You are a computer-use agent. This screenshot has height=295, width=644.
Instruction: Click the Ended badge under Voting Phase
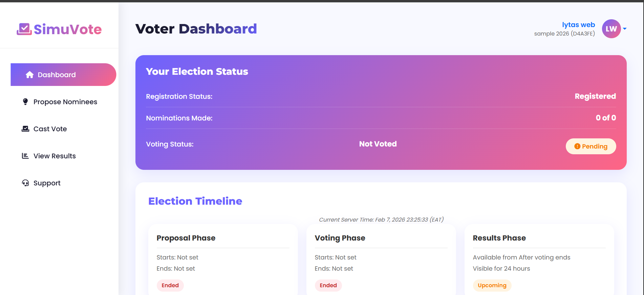328,285
